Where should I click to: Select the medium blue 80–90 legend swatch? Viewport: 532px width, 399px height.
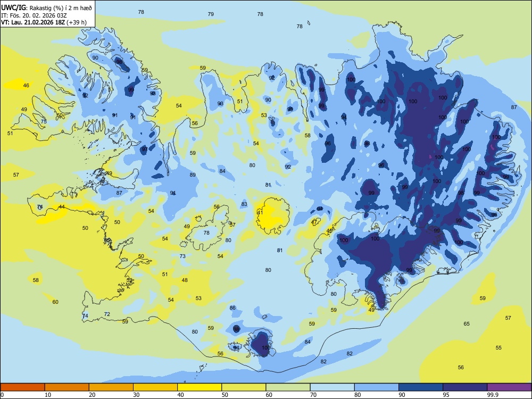pyautogui.click(x=377, y=387)
